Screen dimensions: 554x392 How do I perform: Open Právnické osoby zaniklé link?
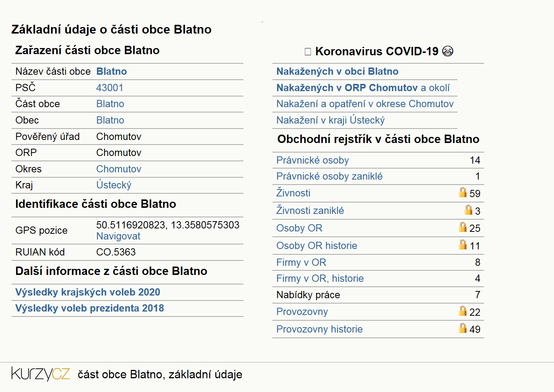coord(329,176)
